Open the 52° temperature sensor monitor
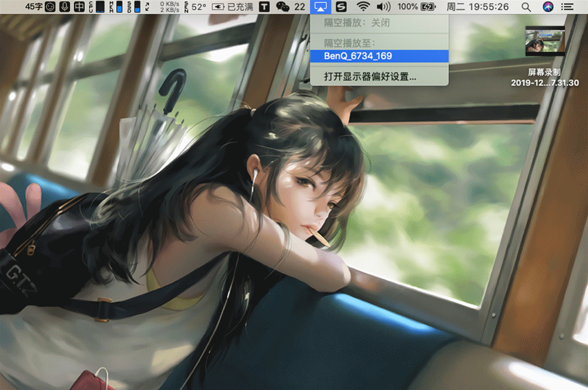This screenshot has width=588, height=390. (x=195, y=6)
